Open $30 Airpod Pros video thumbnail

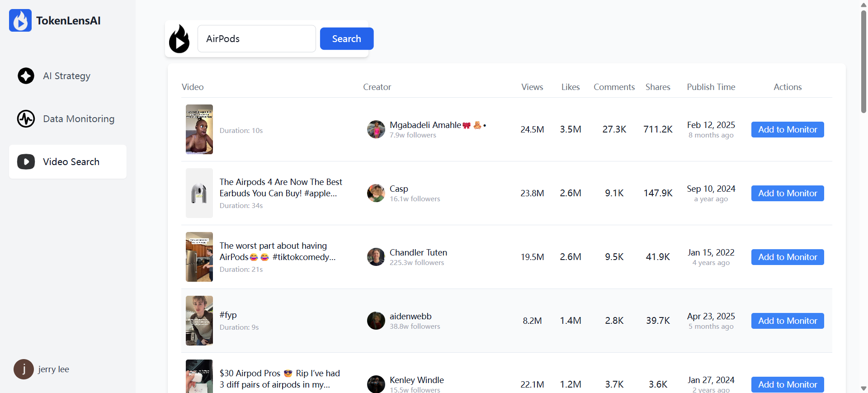point(199,376)
